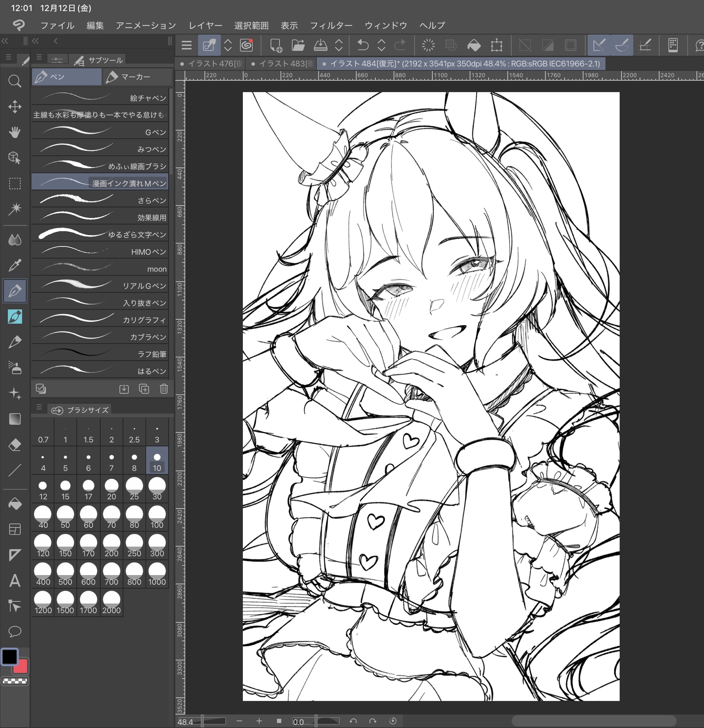
Task: Click the black main color swatch
Action: coord(10,657)
